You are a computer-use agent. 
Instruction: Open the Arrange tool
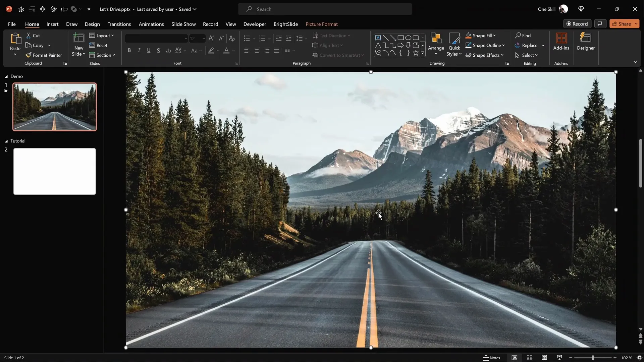(436, 44)
